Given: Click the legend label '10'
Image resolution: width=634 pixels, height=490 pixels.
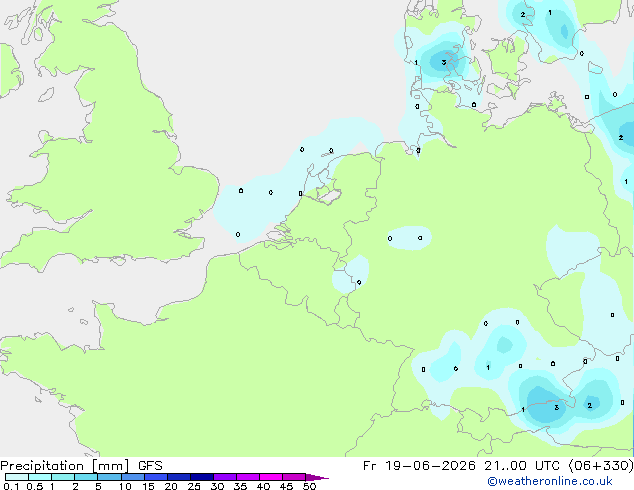Looking at the screenshot, I should pos(125,486).
